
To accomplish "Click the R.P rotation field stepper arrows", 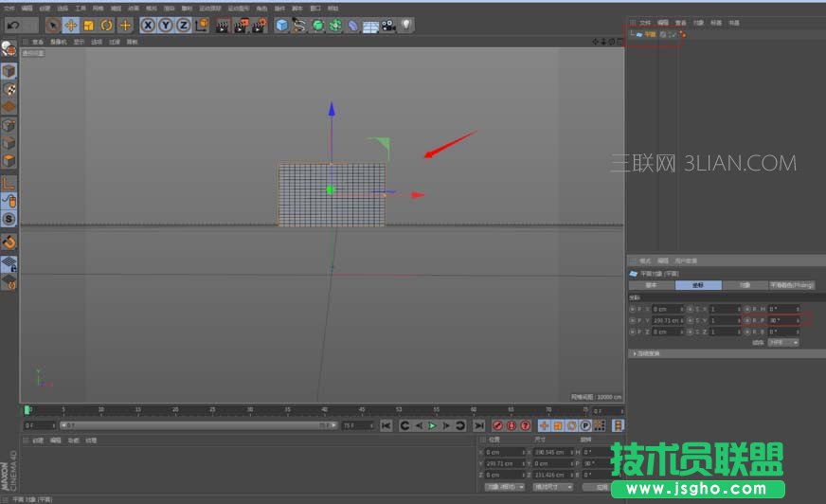I will click(798, 320).
